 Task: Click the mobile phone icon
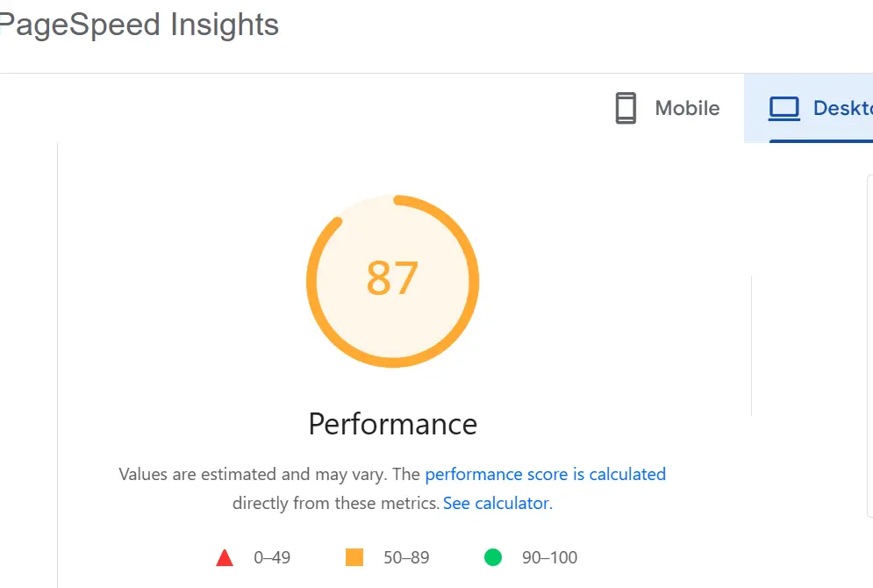(626, 108)
